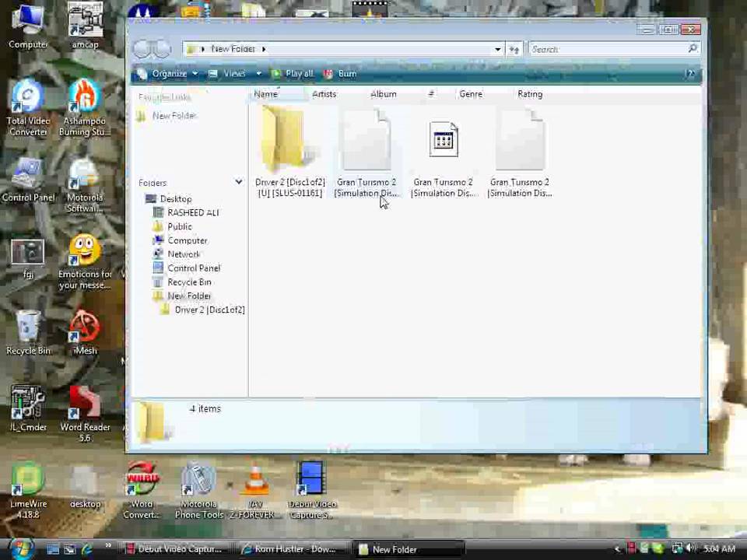Click Play all in toolbar
This screenshot has height=560, width=747.
pos(293,74)
